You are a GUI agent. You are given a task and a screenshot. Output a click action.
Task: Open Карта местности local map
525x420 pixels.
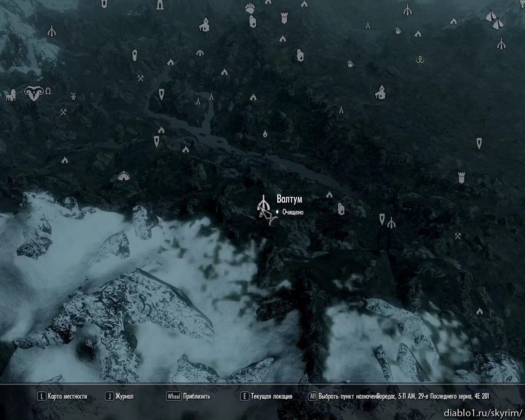[62, 397]
